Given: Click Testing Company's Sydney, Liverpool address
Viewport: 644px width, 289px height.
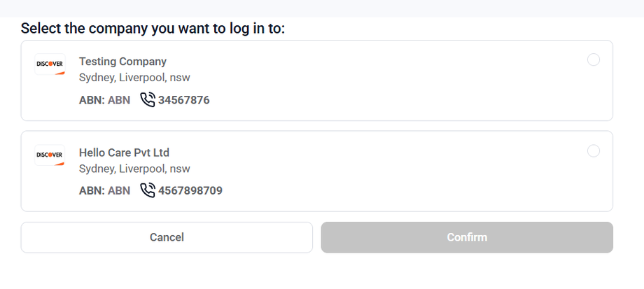Looking at the screenshot, I should tap(134, 78).
